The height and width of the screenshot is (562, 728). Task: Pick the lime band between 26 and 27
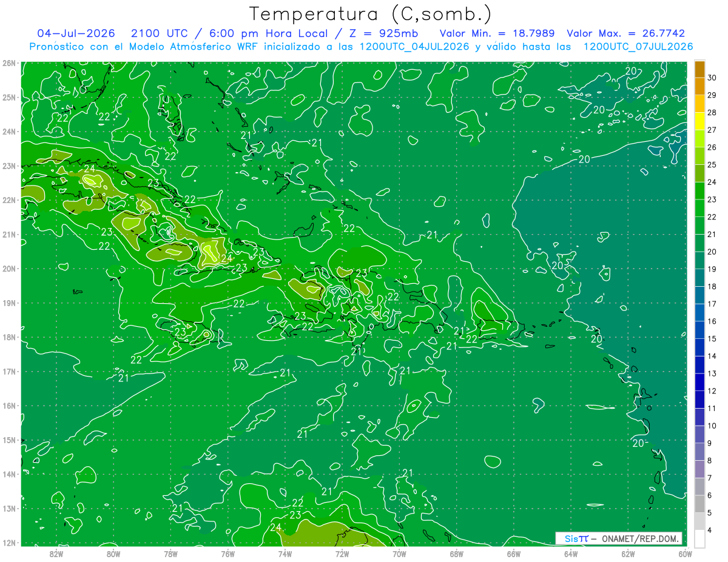tap(699, 139)
